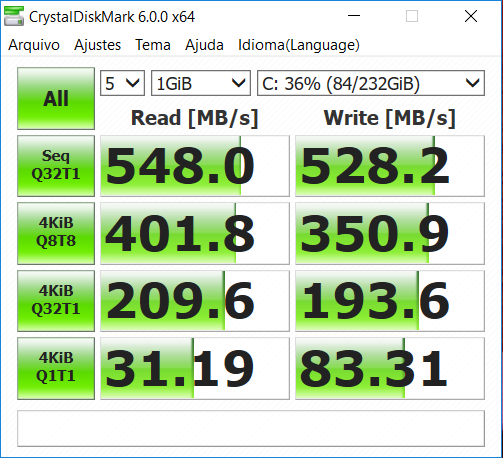503x458 pixels.
Task: Open the Idioma(Language) menu
Action: [299, 45]
